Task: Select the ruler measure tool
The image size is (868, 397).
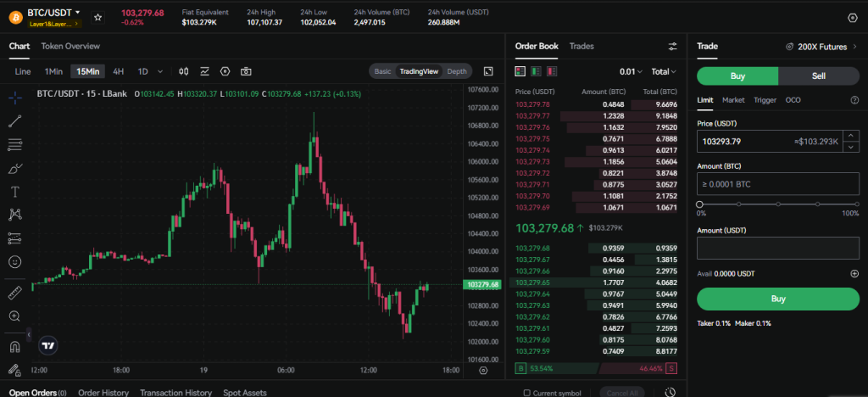Action: 15,293
